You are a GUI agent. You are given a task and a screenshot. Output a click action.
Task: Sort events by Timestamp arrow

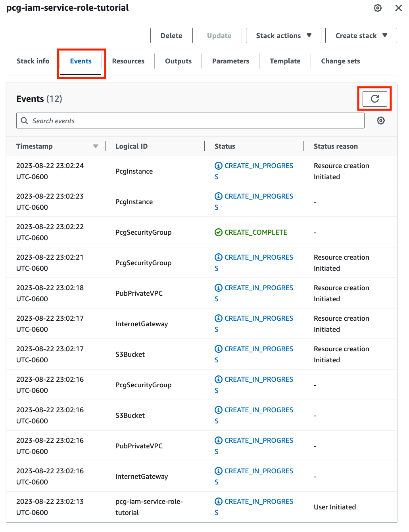[x=96, y=146]
